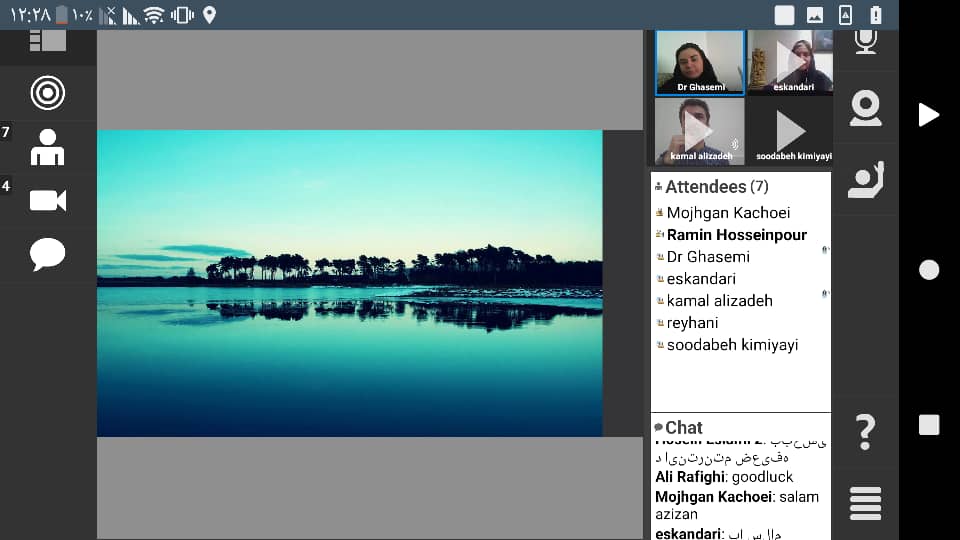960x540 pixels.
Task: Open the hamburger menu icon
Action: 865,503
